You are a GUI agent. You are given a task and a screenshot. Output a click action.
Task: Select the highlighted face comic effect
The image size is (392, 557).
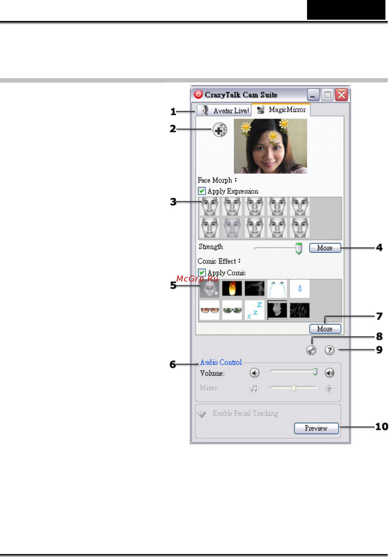(x=210, y=289)
